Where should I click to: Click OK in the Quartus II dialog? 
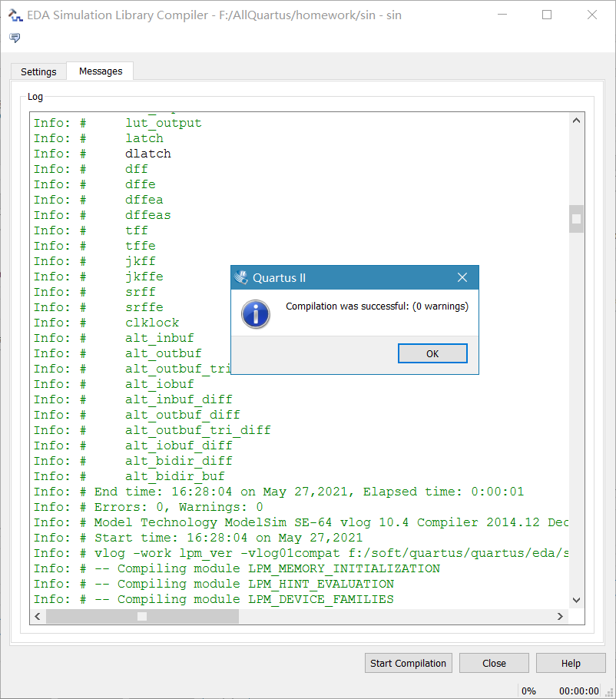click(432, 353)
